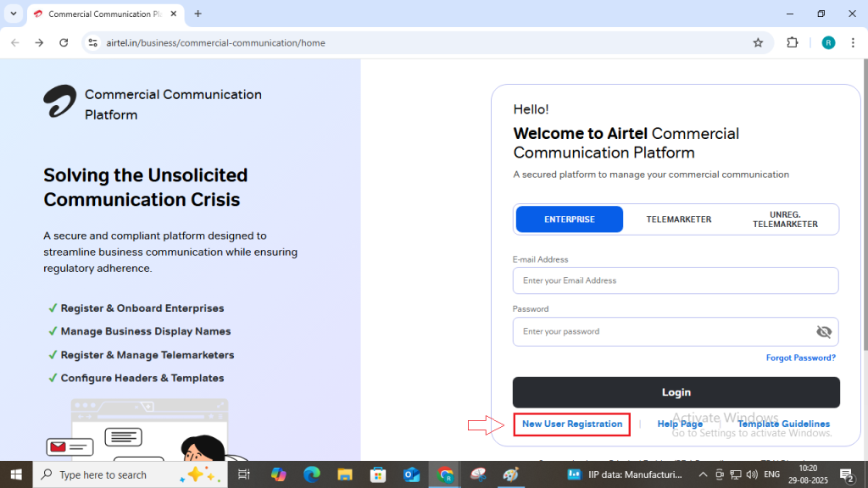The height and width of the screenshot is (488, 868).
Task: Go back to the previous page
Action: [15, 42]
